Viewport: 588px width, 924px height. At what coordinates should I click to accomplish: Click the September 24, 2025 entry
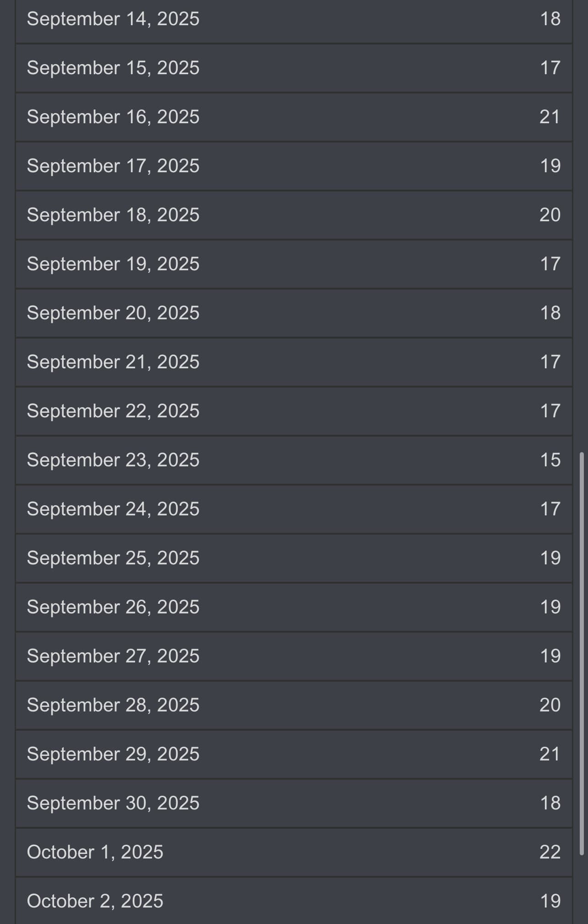[x=293, y=509]
